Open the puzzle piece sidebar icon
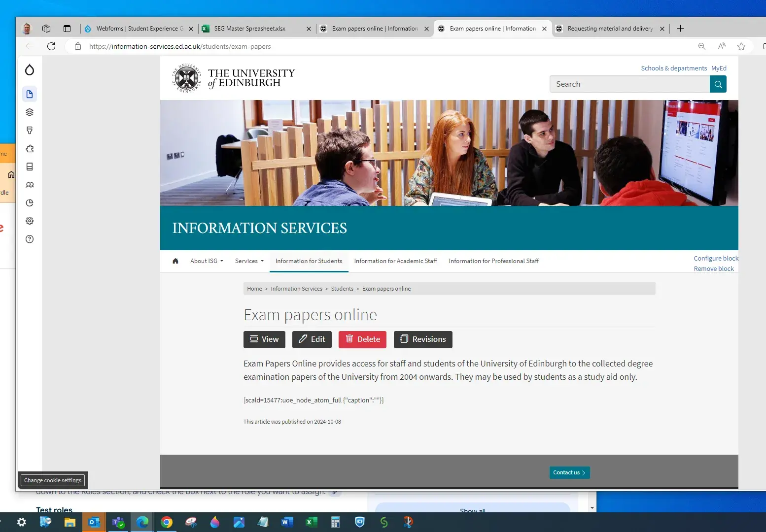 [30, 149]
